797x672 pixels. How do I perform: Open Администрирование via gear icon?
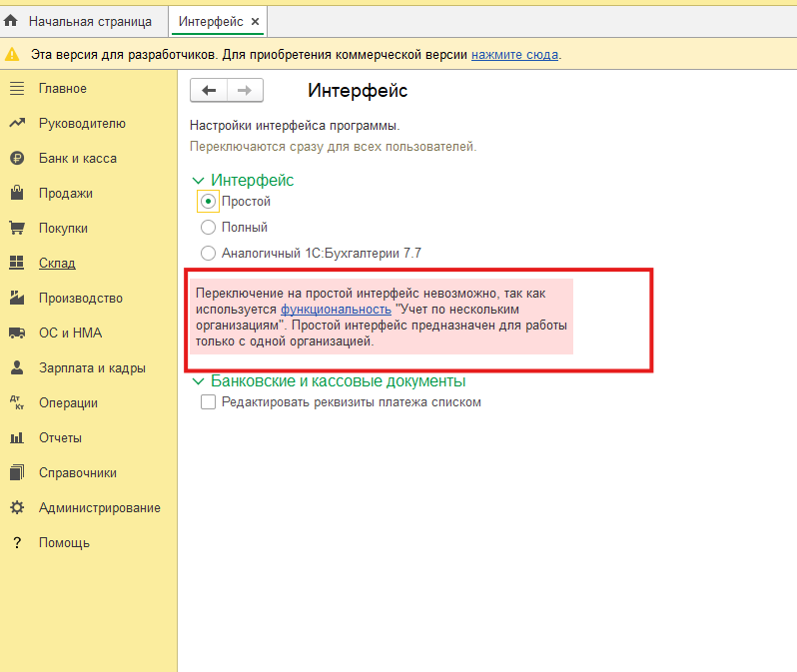tap(16, 508)
